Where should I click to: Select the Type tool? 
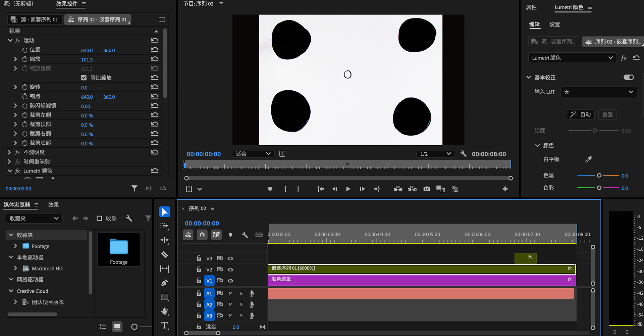164,326
